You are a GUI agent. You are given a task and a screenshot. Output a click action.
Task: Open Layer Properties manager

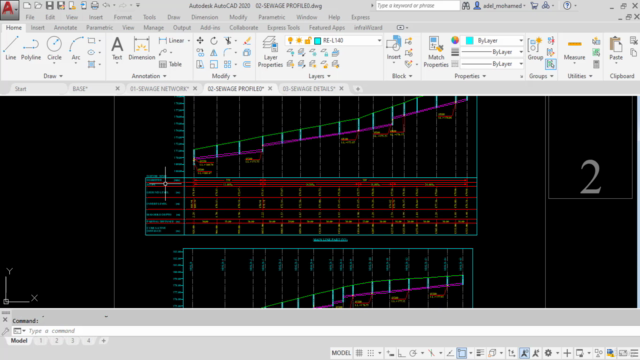pos(270,52)
